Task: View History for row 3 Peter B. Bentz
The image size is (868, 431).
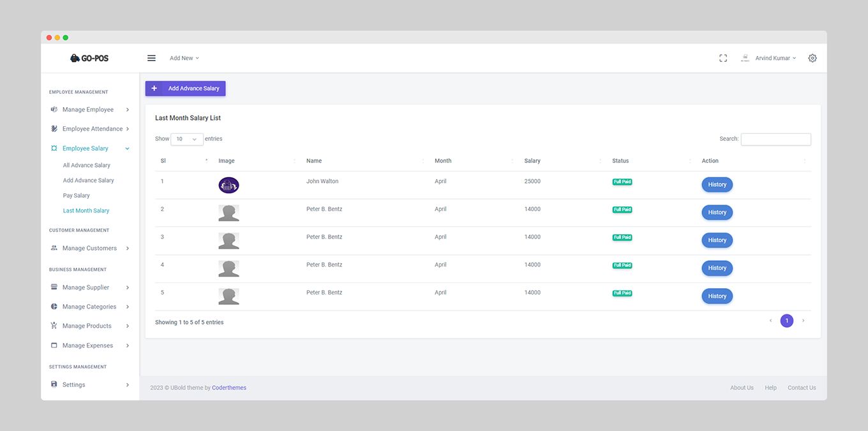Action: coord(717,240)
